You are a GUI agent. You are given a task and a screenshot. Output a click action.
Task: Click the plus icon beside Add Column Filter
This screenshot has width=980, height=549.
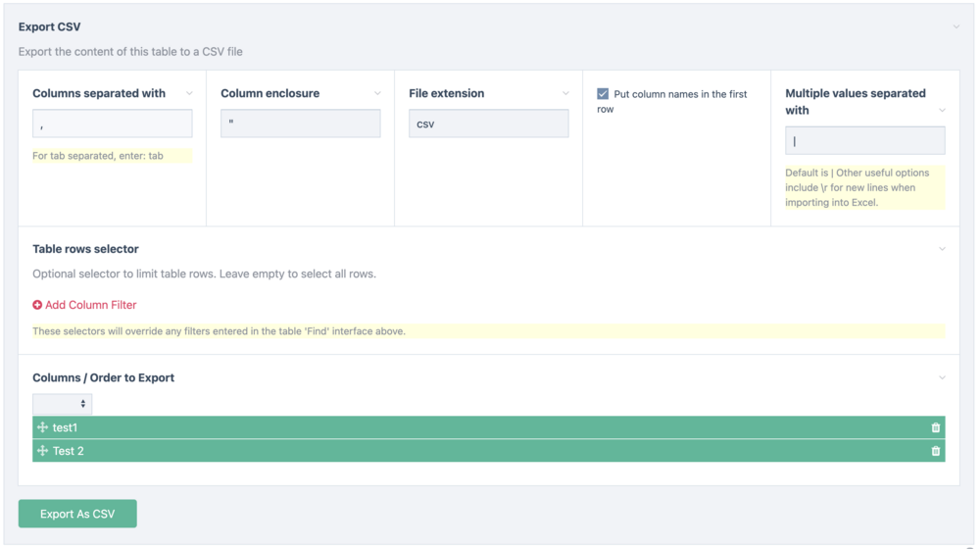click(37, 305)
